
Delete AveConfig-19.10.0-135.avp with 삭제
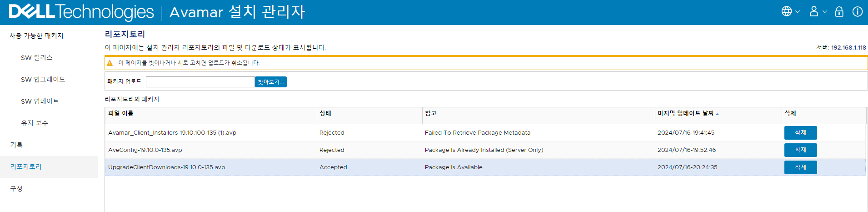click(801, 150)
